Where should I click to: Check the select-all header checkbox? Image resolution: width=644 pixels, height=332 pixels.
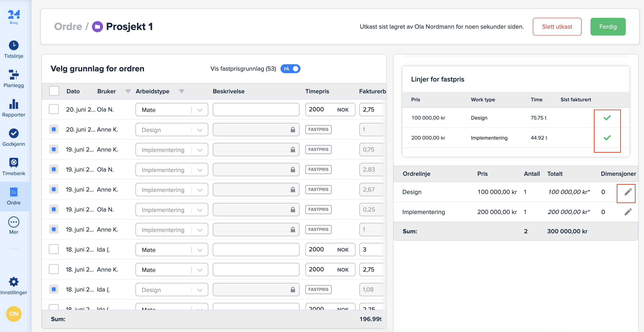coord(54,91)
